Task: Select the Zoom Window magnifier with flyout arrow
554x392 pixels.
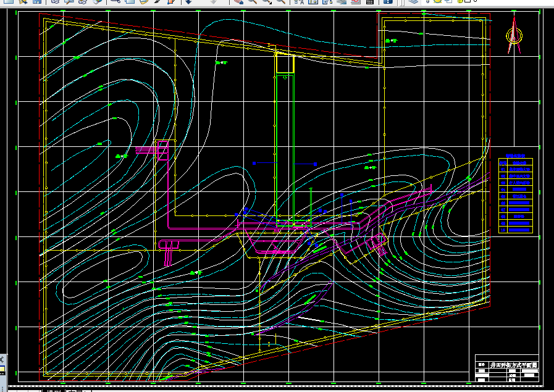Action: [x=267, y=1]
